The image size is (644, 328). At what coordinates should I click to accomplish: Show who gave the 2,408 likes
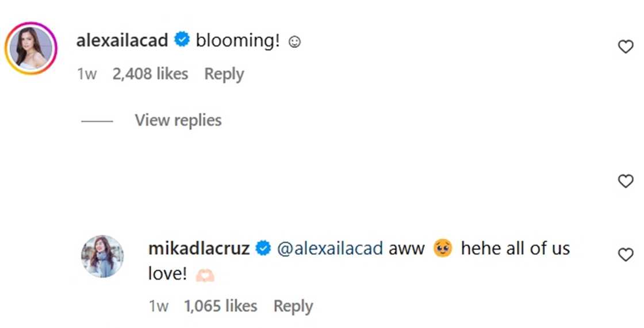coord(151,74)
